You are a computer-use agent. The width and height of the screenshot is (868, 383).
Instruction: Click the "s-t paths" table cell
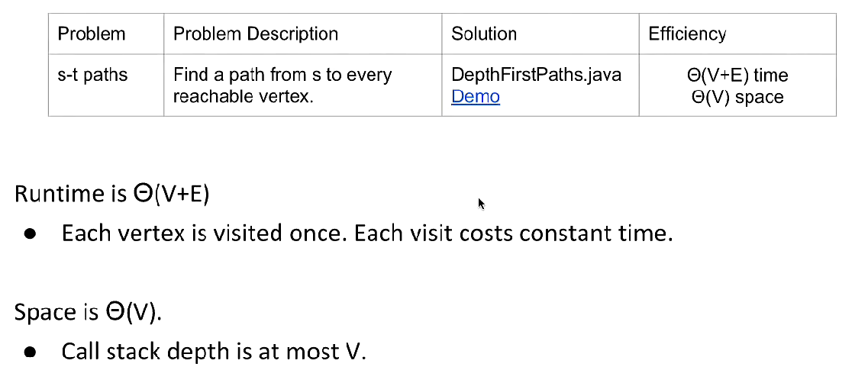(x=92, y=76)
